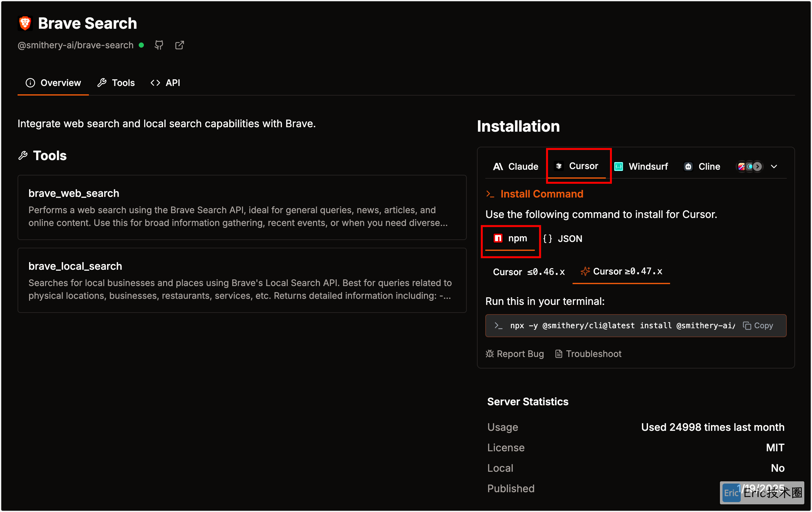
Task: Click the green online status dot
Action: [142, 45]
